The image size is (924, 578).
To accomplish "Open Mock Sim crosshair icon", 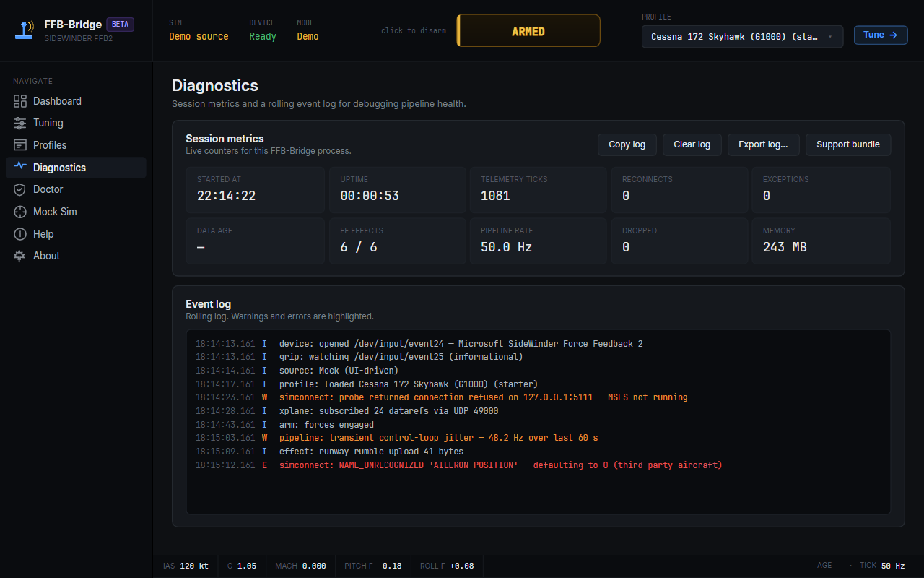I will [x=20, y=212].
